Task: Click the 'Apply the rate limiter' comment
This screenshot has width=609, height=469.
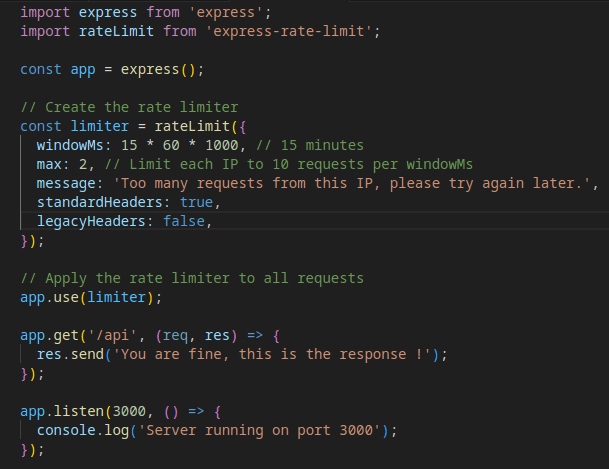Action: pyautogui.click(x=192, y=277)
